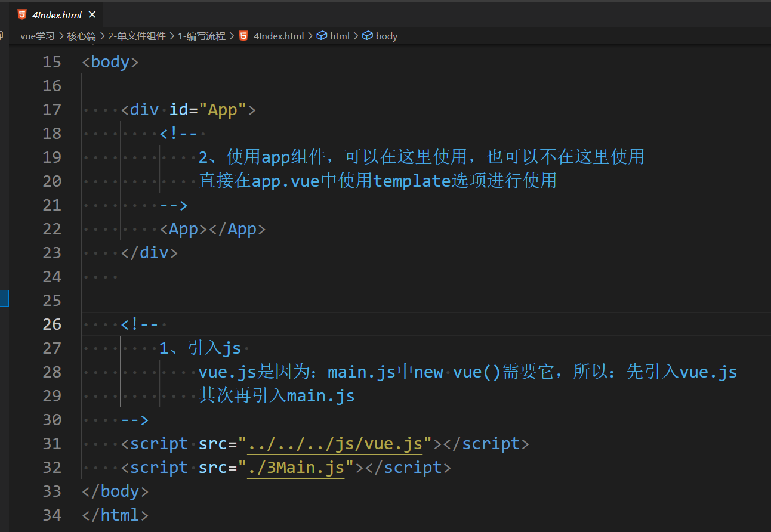Click the blue marker in the left margin

(4, 298)
